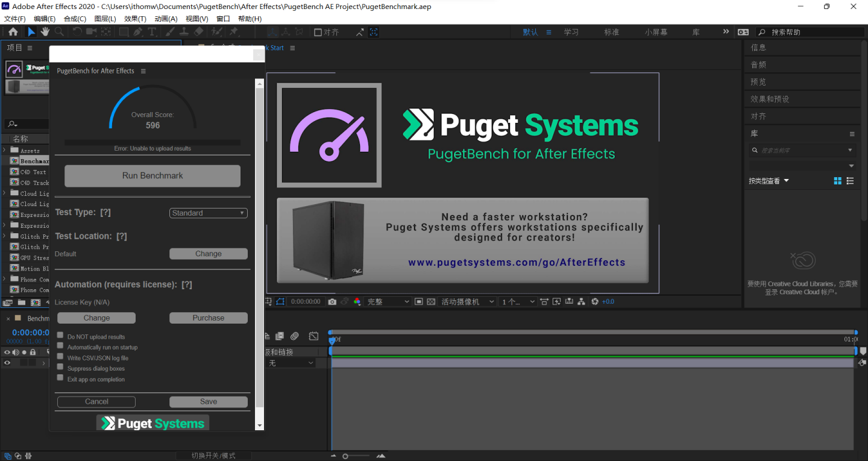Image resolution: width=868 pixels, height=461 pixels.
Task: Check Exit app on completion option
Action: (60, 377)
